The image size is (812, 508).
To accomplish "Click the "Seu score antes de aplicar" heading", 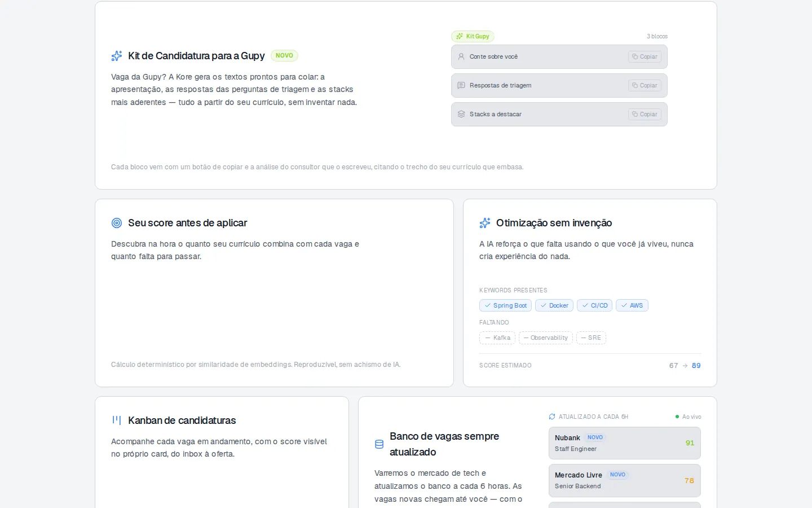I will pyautogui.click(x=188, y=223).
